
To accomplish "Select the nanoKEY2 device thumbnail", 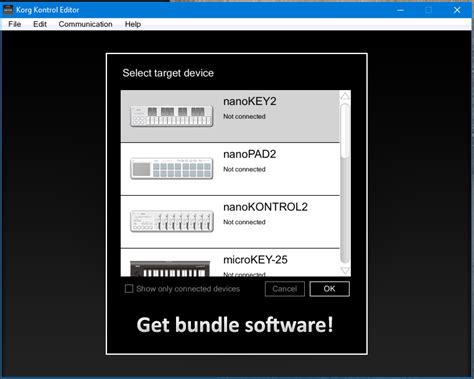I will click(172, 116).
